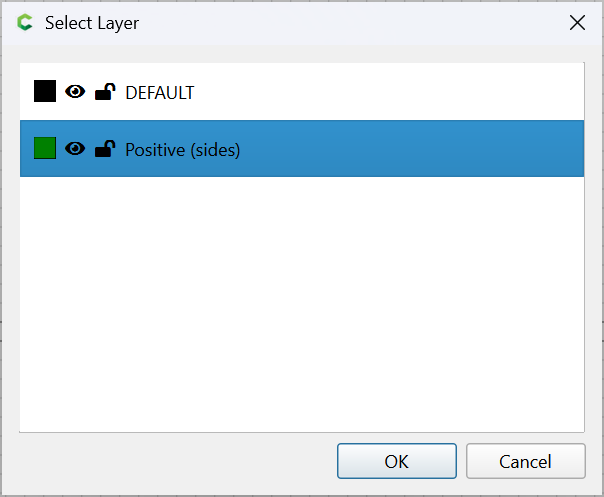
Task: Click gray margin above the layer list
Action: pos(302,54)
